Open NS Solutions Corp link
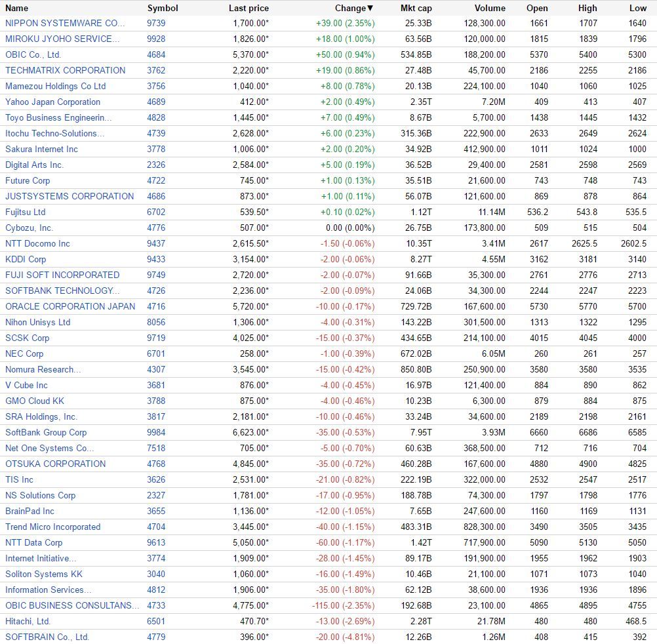The height and width of the screenshot is (644, 657). 40,495
